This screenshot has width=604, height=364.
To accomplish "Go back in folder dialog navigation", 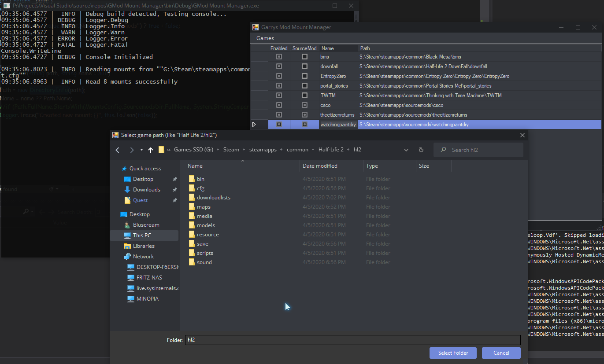I will [118, 150].
